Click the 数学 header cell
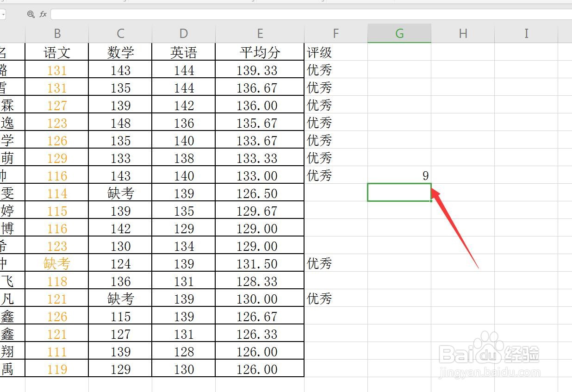 tap(120, 52)
